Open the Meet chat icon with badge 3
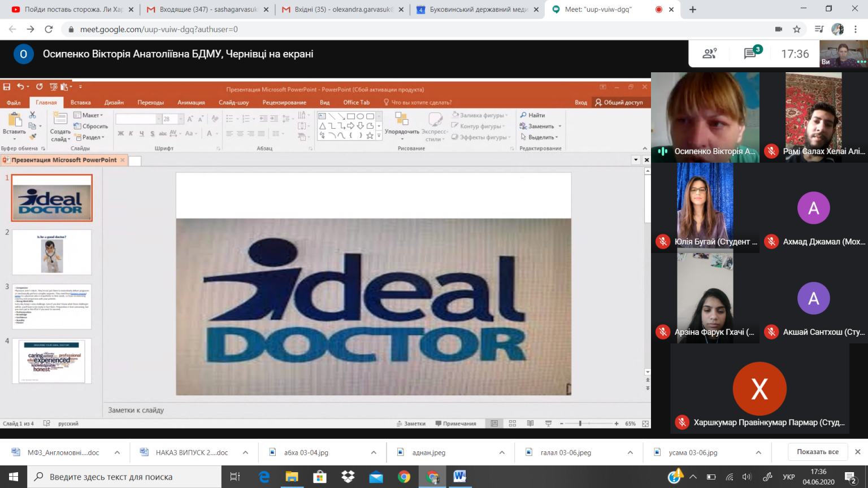868x488 pixels. pyautogui.click(x=751, y=53)
